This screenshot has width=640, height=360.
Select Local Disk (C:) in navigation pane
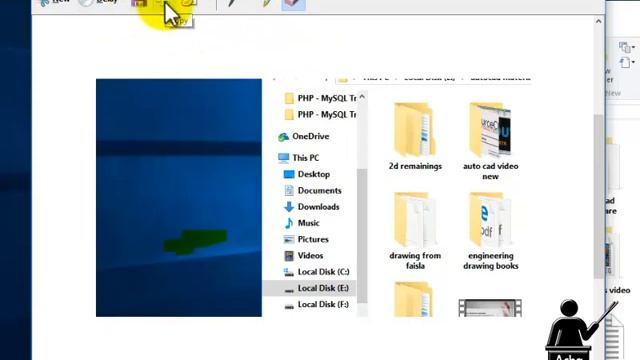point(316,272)
